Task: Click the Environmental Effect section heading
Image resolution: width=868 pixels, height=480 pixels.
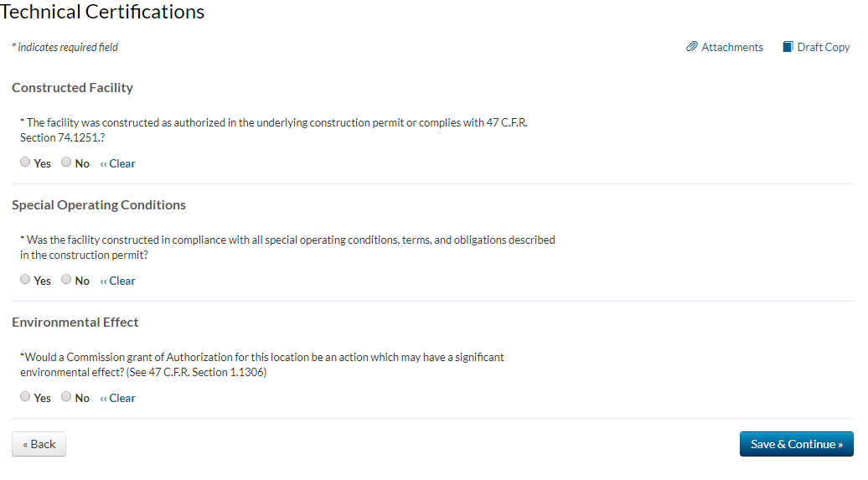Action: (x=75, y=323)
